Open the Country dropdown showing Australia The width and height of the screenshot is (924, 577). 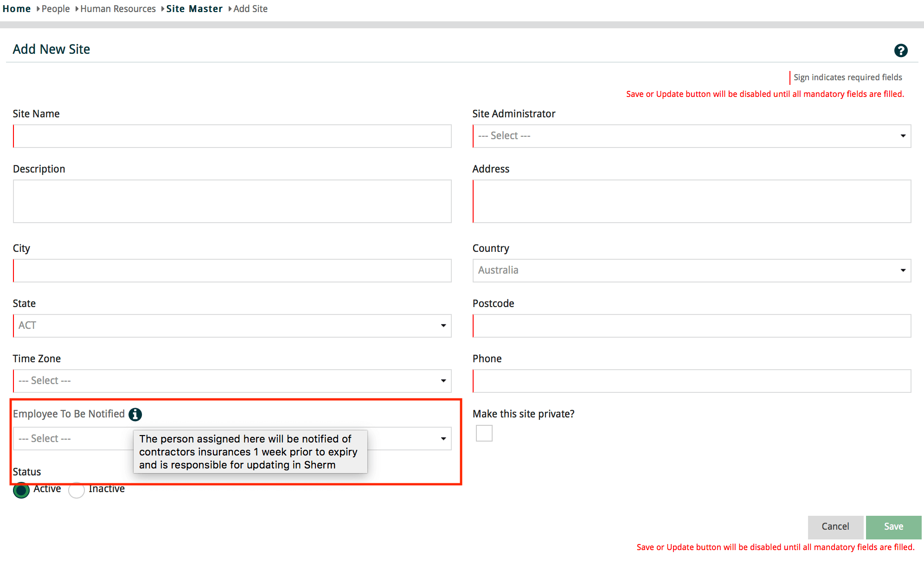coord(691,270)
